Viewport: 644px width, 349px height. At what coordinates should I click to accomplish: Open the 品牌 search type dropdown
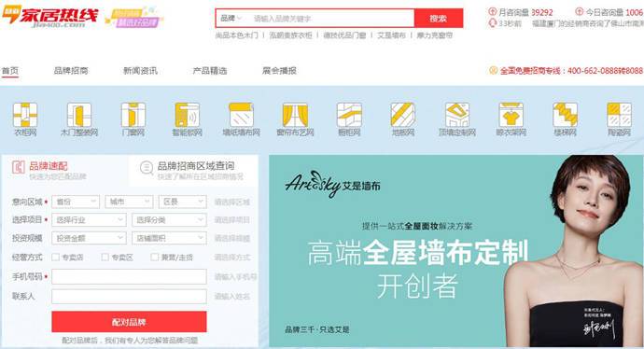click(x=231, y=18)
